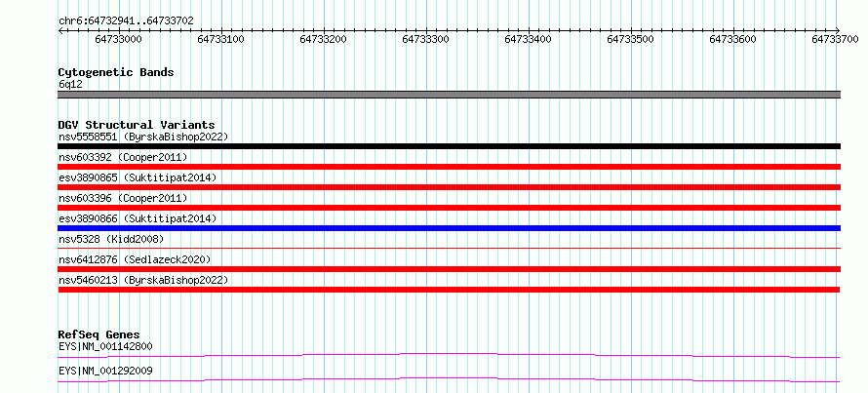The height and width of the screenshot is (393, 868).
Task: Click ruler tick label 64733400
Action: pos(529,39)
